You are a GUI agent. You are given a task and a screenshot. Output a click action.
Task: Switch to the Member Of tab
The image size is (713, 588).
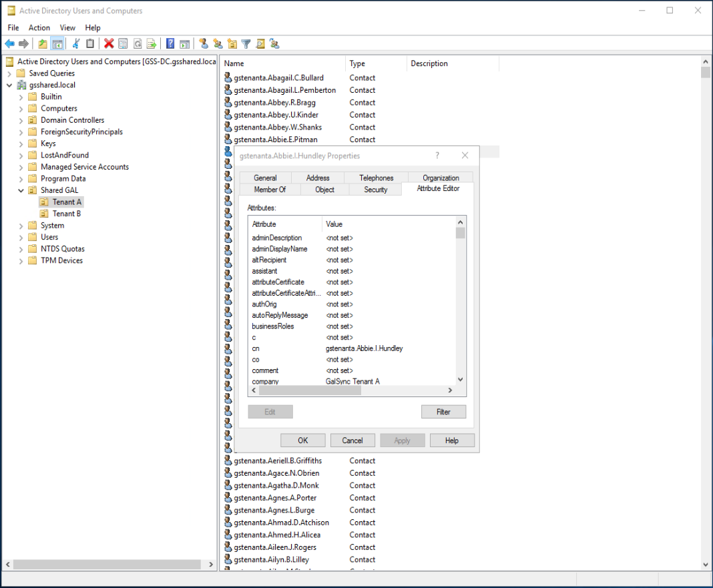coord(269,190)
